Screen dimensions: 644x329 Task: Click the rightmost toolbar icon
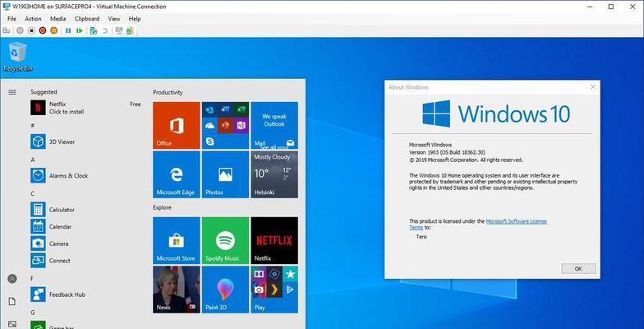click(130, 30)
